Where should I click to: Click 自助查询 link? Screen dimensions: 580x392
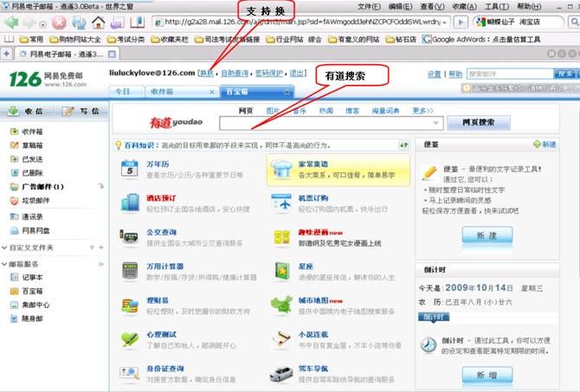[x=235, y=74]
